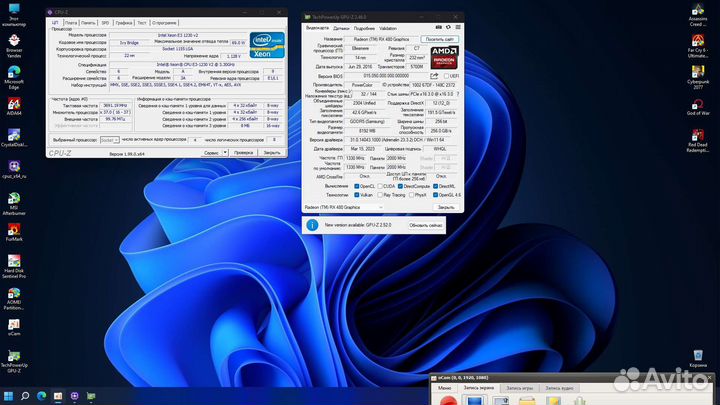This screenshot has height=405, width=720.
Task: Switch to the Графика tab in CPU-Z
Action: tap(124, 22)
